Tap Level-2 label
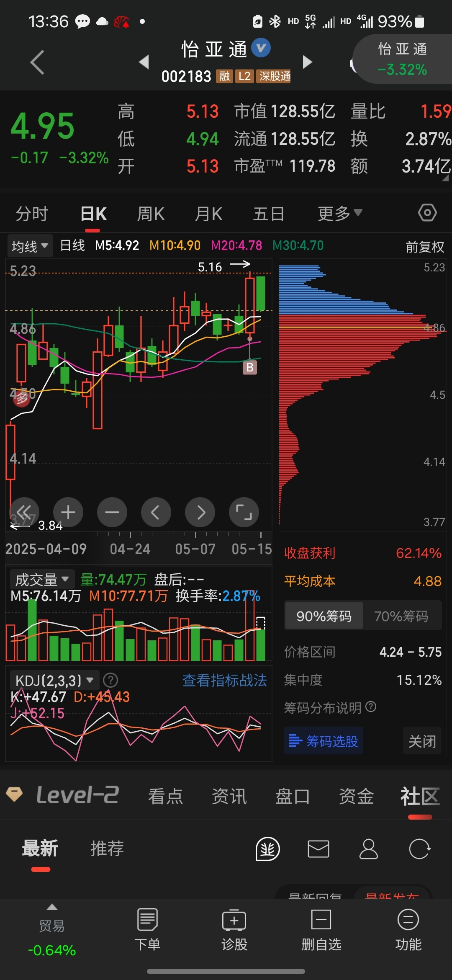Viewport: 452px width, 980px height. (x=77, y=795)
